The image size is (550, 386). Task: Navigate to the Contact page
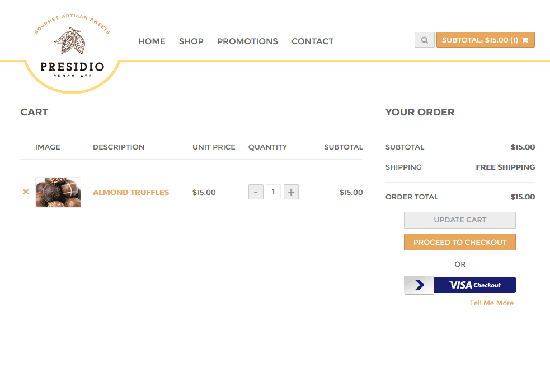pos(312,41)
